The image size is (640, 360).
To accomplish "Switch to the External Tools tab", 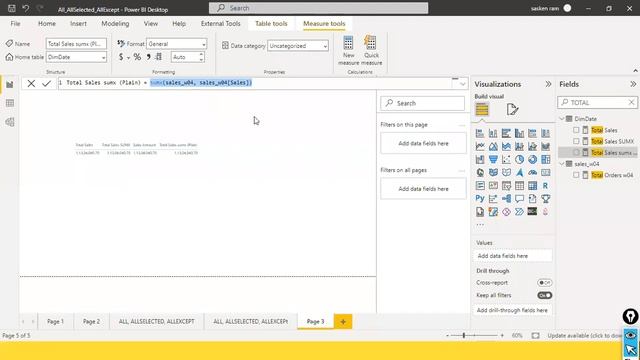I will click(x=220, y=24).
